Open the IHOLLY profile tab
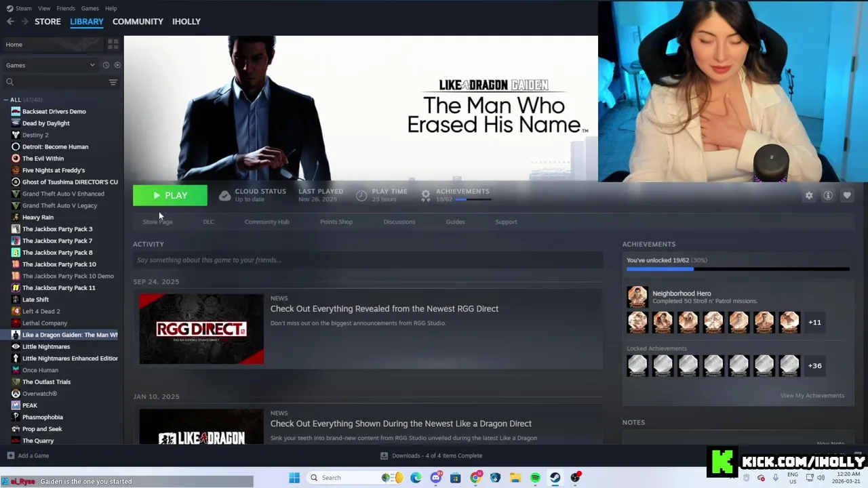This screenshot has height=488, width=868. 186,22
